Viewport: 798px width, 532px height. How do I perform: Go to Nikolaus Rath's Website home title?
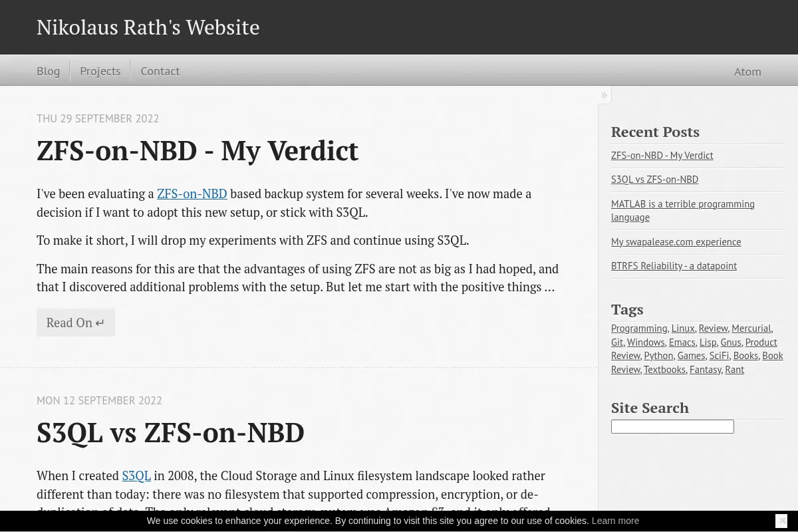click(148, 27)
